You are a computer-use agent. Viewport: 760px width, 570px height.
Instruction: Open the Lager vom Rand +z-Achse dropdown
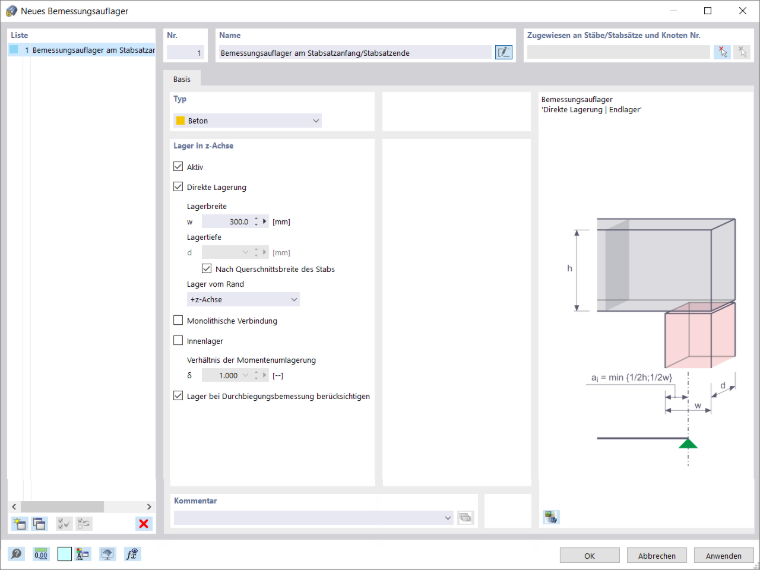pyautogui.click(x=243, y=300)
